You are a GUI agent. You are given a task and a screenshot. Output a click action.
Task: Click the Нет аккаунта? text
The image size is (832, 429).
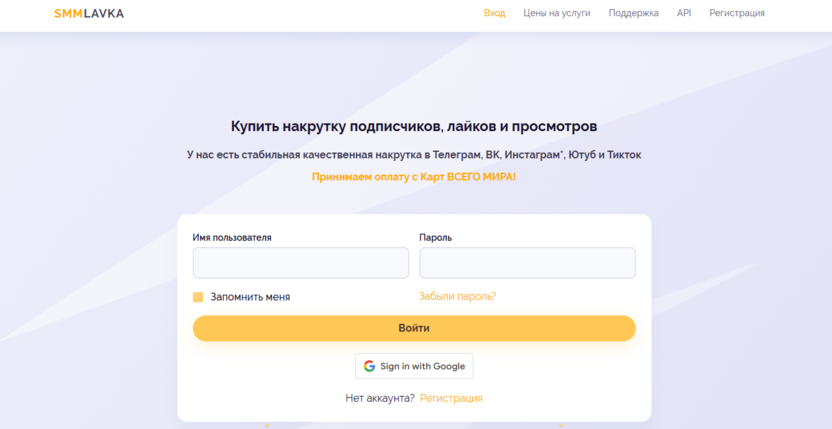tap(380, 398)
